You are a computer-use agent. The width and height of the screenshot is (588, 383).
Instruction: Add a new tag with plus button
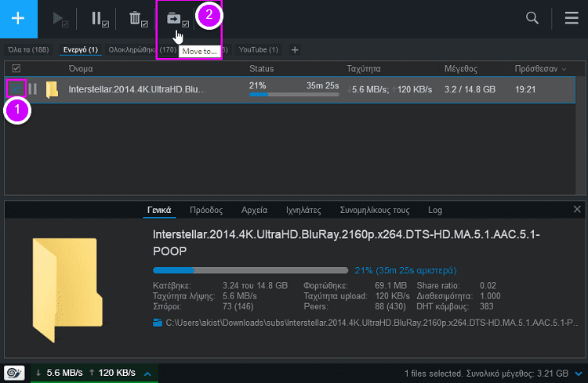point(295,50)
